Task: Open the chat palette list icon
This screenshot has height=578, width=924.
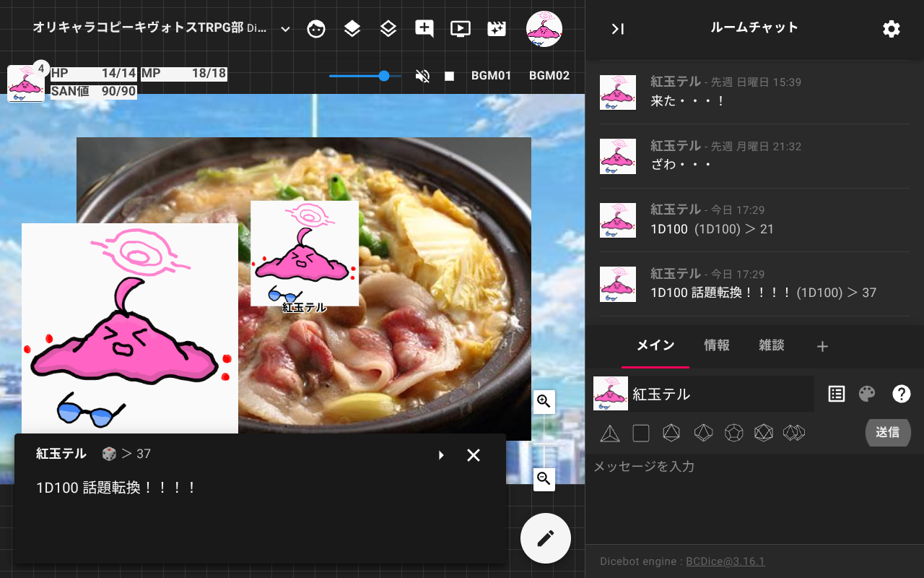Action: point(837,394)
